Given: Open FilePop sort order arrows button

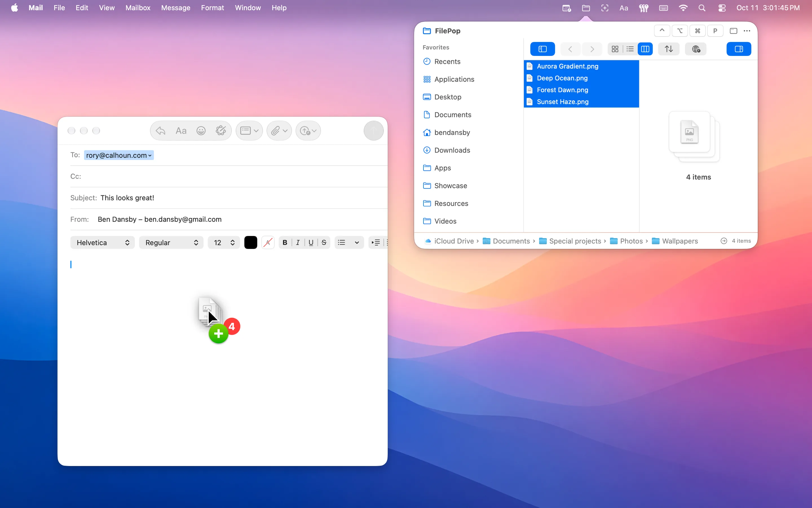Looking at the screenshot, I should (x=668, y=49).
